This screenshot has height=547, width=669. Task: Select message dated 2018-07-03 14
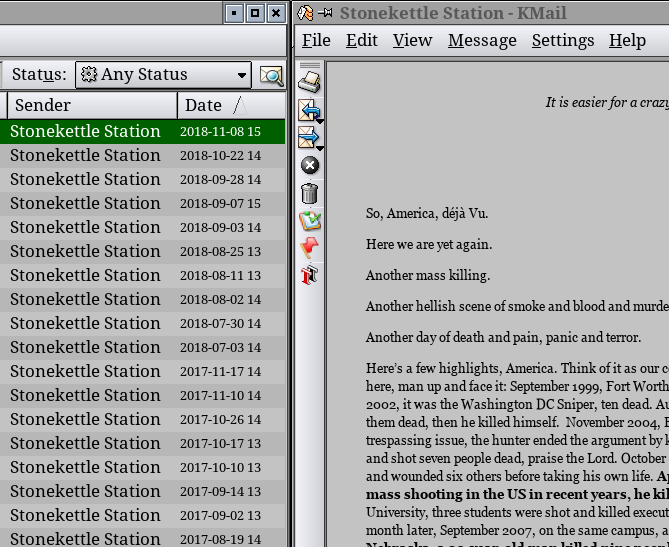[143, 347]
